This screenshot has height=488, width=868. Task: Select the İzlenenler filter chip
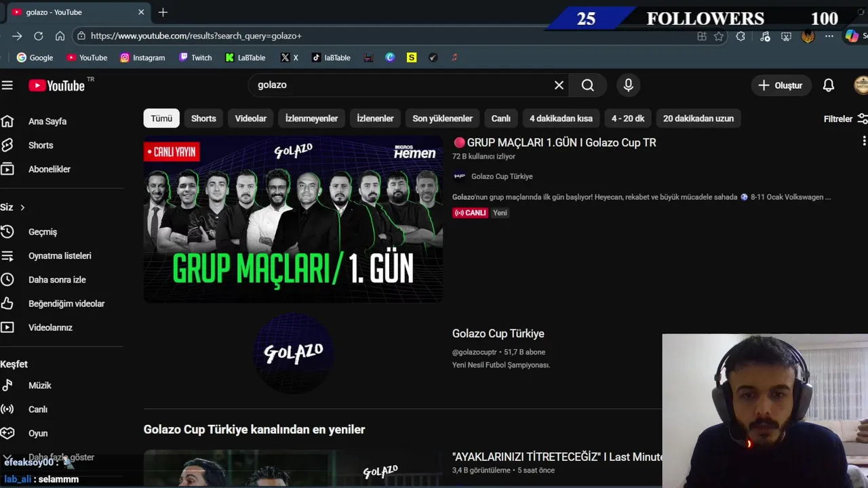[x=375, y=119]
